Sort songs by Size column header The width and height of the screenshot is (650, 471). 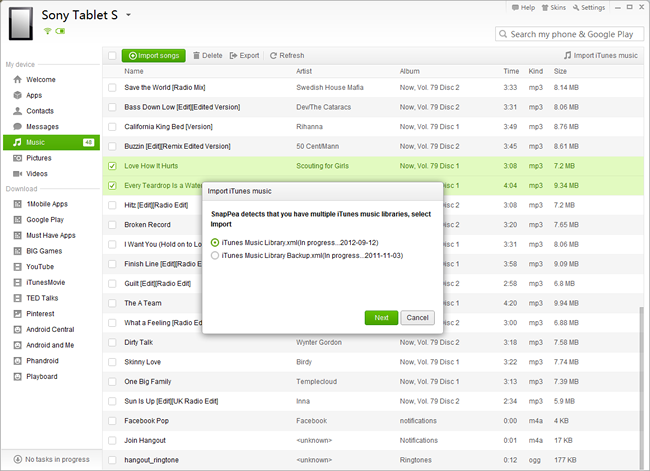(560, 71)
